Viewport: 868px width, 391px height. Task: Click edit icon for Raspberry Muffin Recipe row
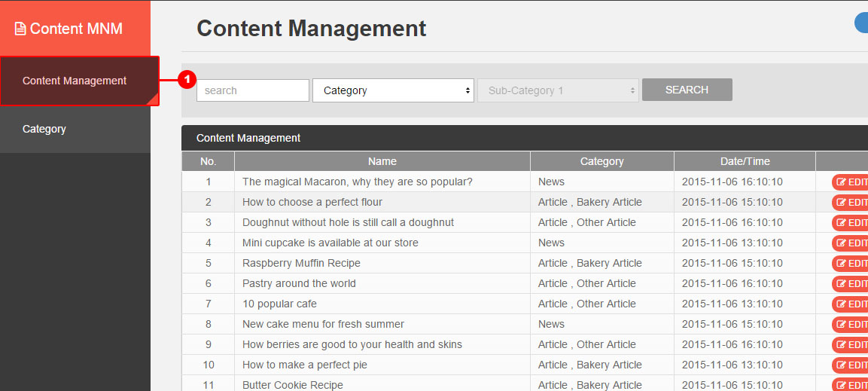[842, 264]
